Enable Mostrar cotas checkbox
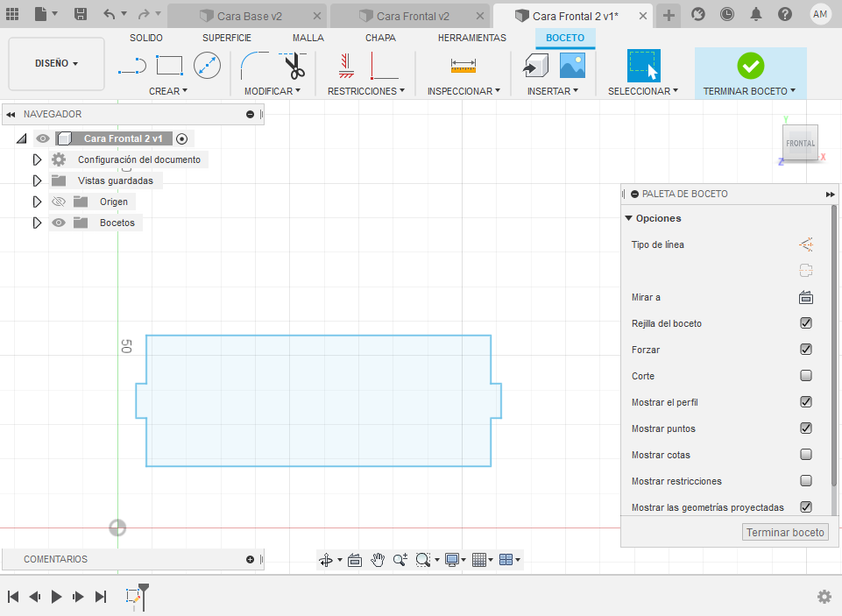Viewport: 842px width, 616px height. [806, 455]
